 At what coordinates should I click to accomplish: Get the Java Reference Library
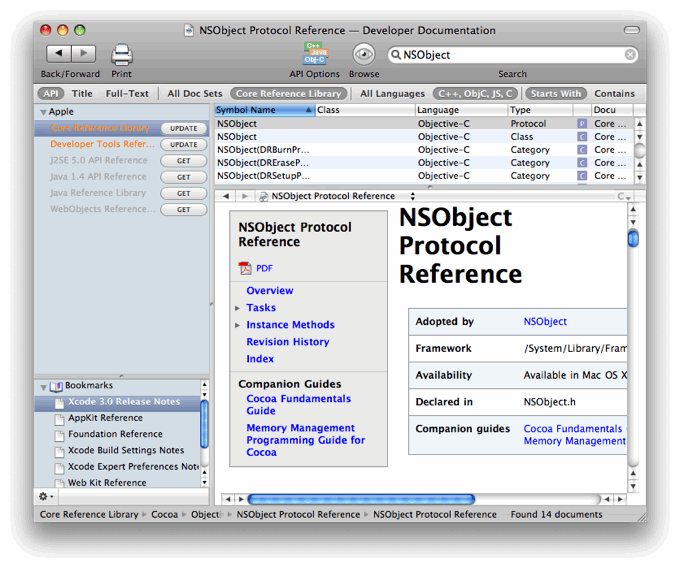click(x=184, y=193)
